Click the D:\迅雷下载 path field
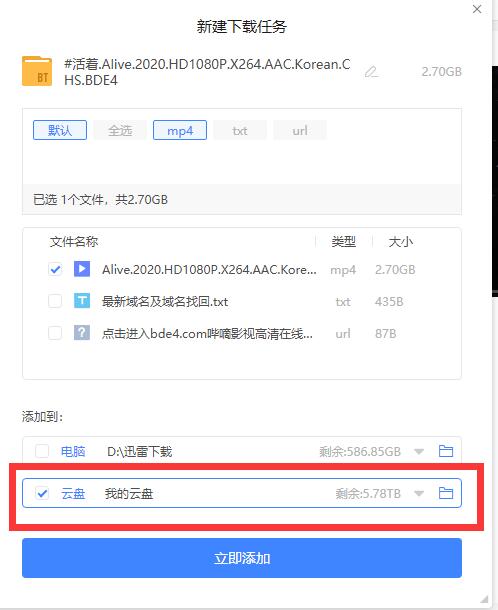The image size is (498, 610). 140,451
